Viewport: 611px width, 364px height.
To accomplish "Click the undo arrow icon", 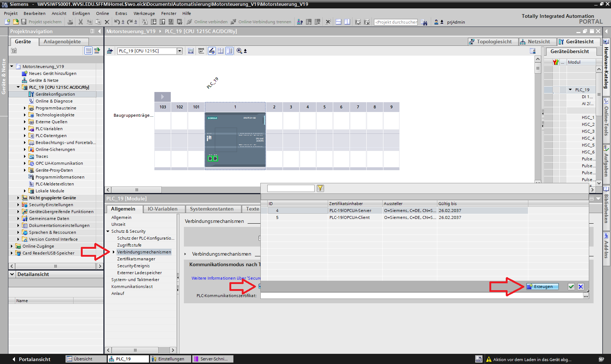I will 117,22.
